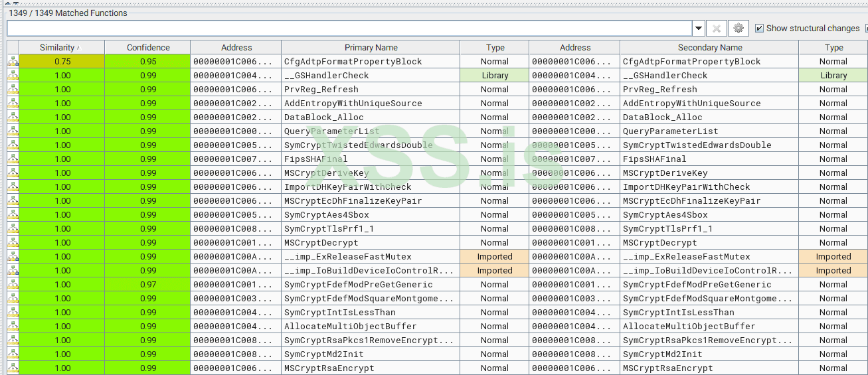868x375 pixels.
Task: Click the Type header right of Primary Name
Action: [495, 48]
